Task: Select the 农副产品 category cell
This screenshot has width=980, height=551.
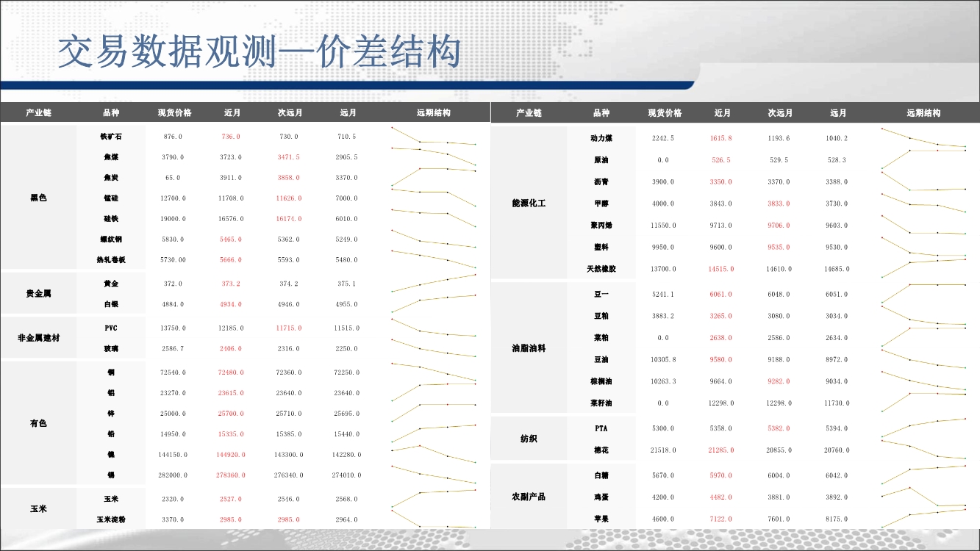Action: click(529, 497)
